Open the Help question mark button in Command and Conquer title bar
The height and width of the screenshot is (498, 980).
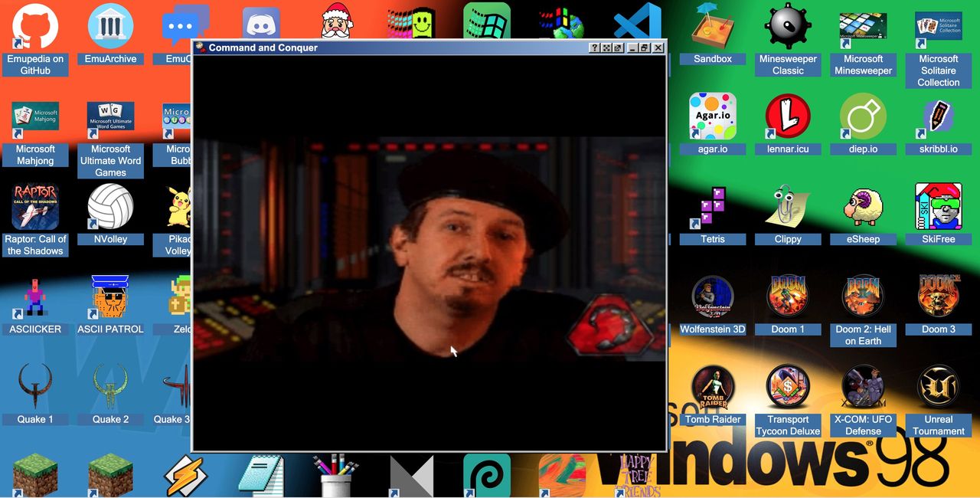click(x=594, y=48)
